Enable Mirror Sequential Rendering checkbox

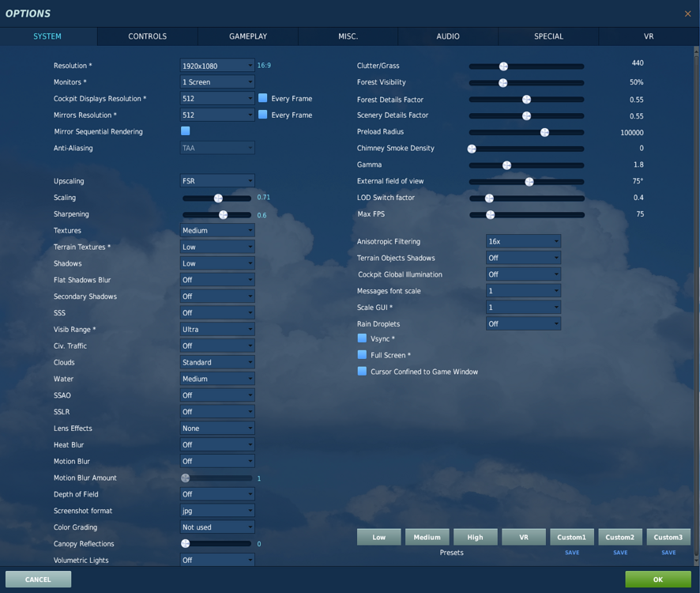pos(185,130)
